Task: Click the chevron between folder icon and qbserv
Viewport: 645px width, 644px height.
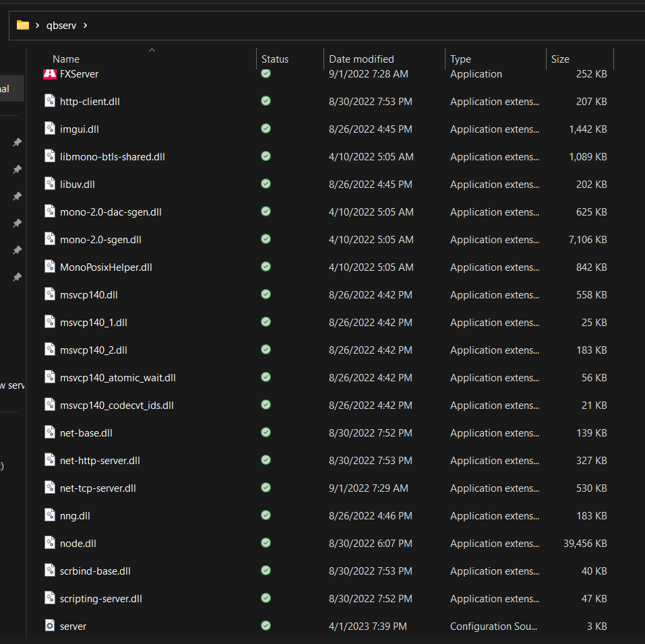Action: 38,25
